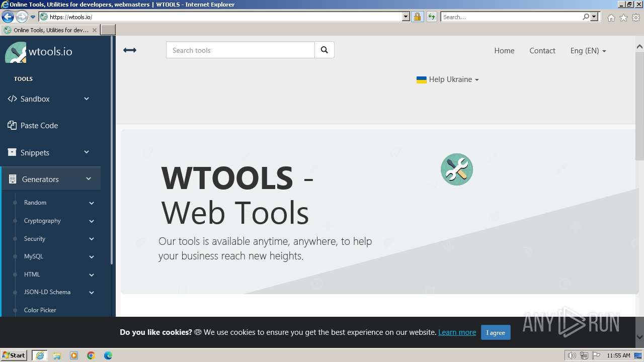Expand the Random submenu chevron
644x362 pixels.
(x=92, y=203)
